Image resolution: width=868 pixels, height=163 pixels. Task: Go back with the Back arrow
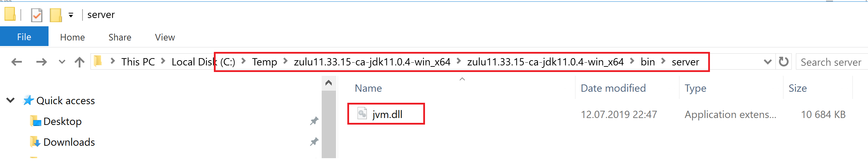17,62
